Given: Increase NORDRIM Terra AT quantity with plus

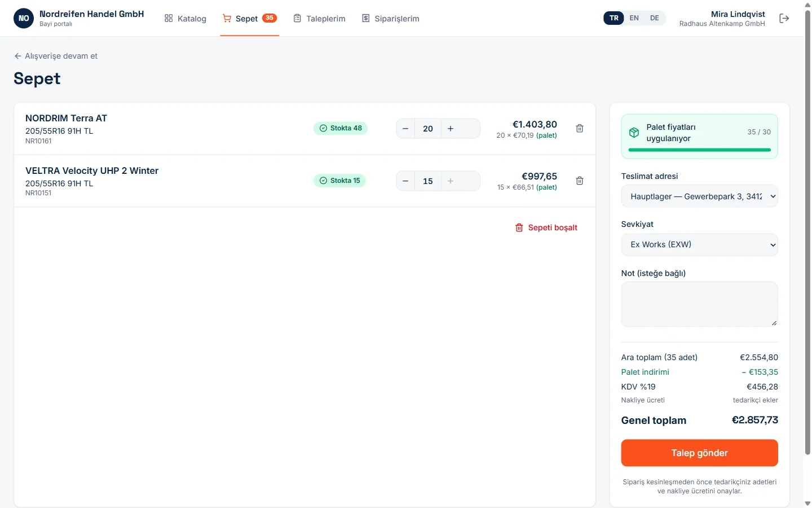Looking at the screenshot, I should pyautogui.click(x=451, y=129).
